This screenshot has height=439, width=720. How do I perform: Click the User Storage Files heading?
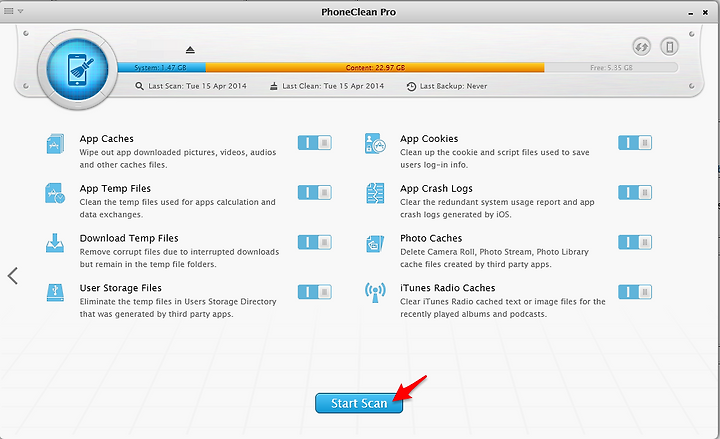(x=121, y=288)
